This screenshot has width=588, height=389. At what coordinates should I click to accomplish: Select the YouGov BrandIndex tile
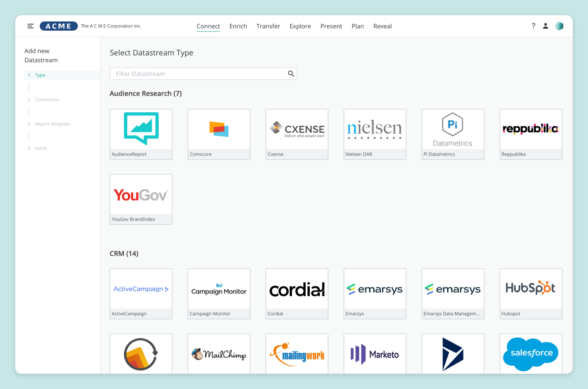pyautogui.click(x=141, y=199)
